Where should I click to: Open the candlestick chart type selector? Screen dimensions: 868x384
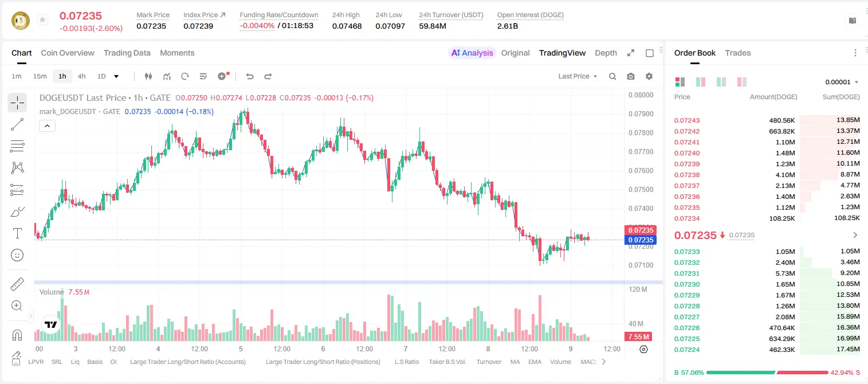(148, 76)
